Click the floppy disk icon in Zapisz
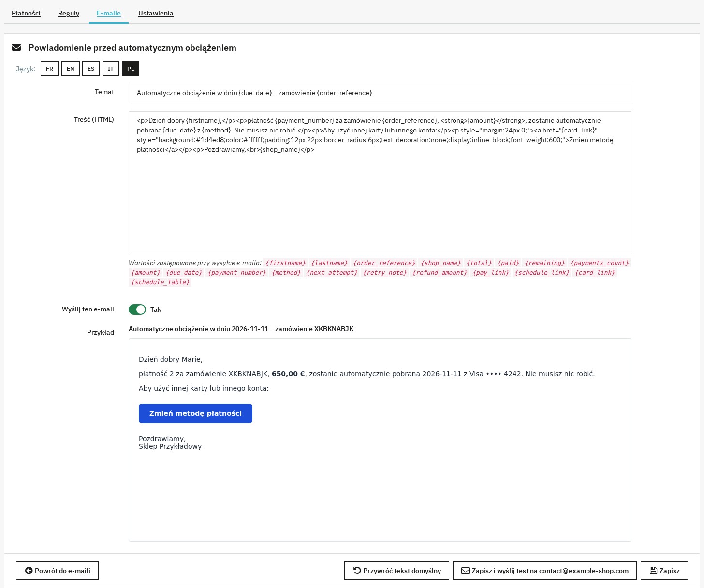 click(653, 571)
